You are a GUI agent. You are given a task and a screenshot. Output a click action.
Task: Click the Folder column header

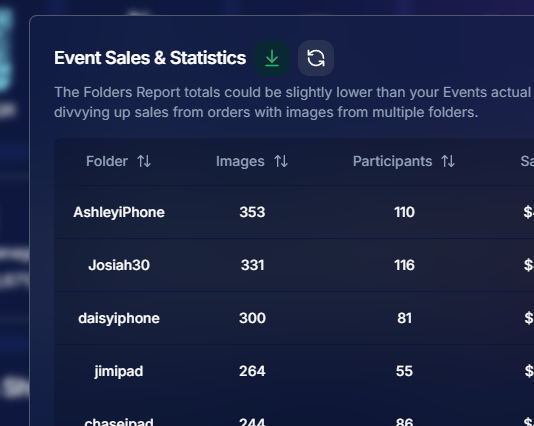tap(107, 161)
